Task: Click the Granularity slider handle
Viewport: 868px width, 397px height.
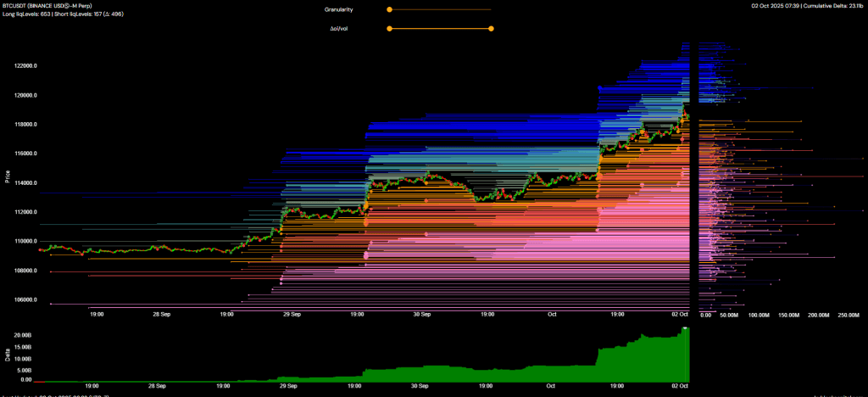Action: point(389,9)
